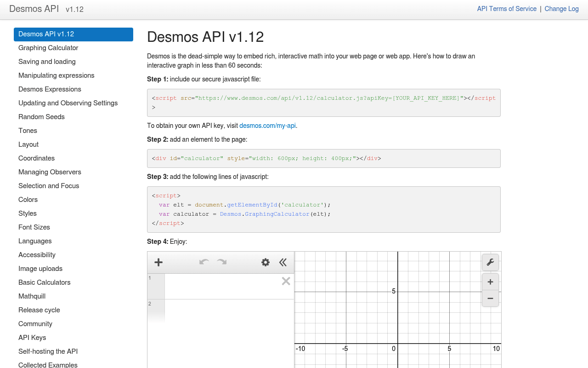Visit the desmos.com/my-api link
The image size is (588, 368).
click(267, 126)
